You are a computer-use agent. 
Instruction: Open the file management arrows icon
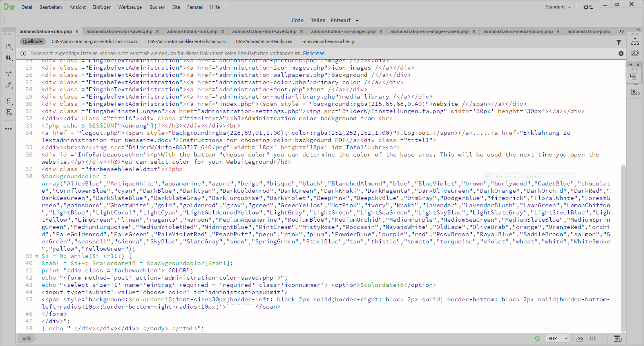pos(8,58)
